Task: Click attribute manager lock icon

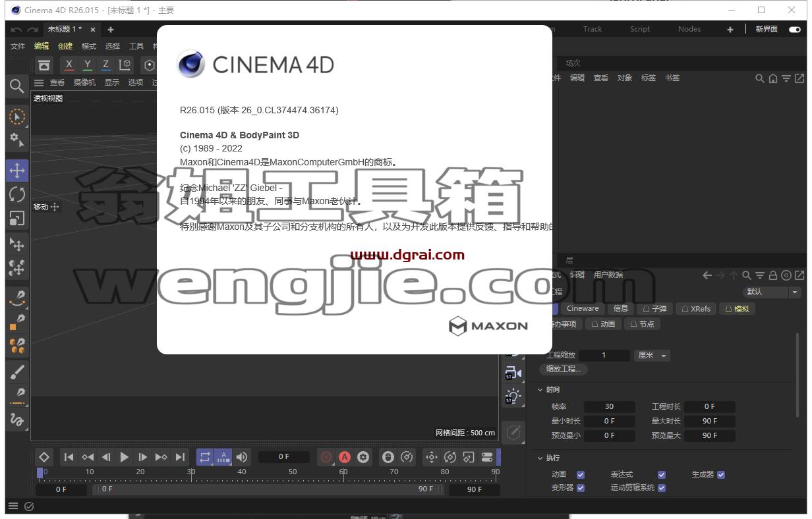Action: point(773,275)
